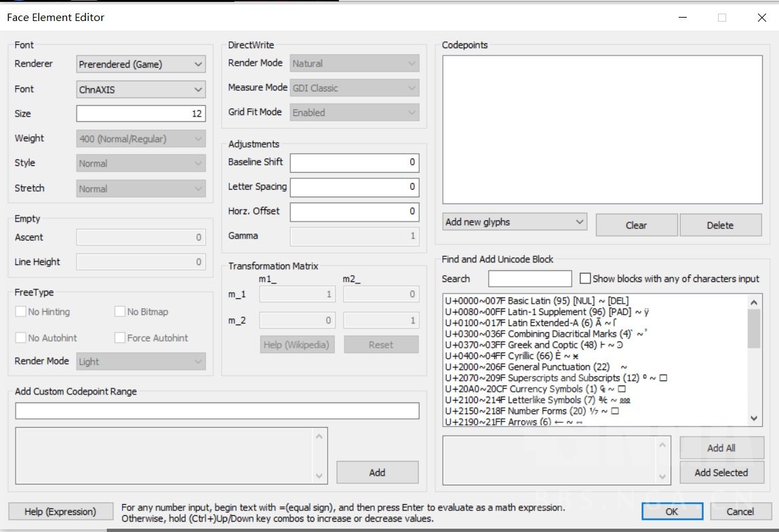Open the Renderer dropdown
Image resolution: width=779 pixels, height=532 pixels.
click(140, 64)
